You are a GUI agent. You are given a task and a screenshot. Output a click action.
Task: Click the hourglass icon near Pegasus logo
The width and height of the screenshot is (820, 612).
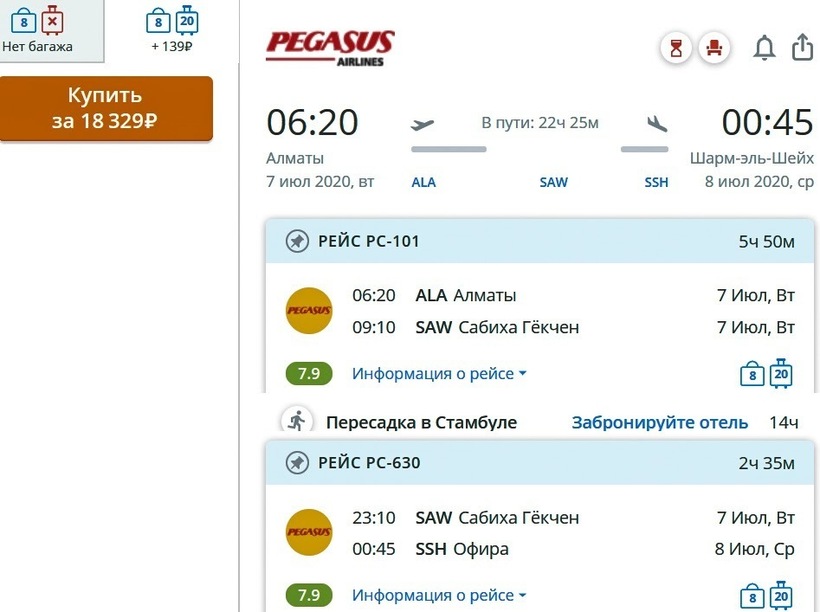click(677, 48)
